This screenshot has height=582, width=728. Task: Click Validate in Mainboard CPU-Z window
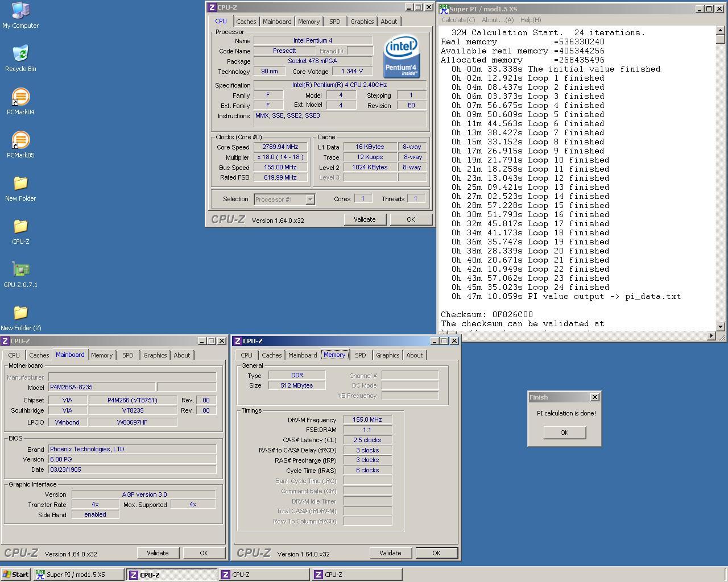click(x=158, y=553)
